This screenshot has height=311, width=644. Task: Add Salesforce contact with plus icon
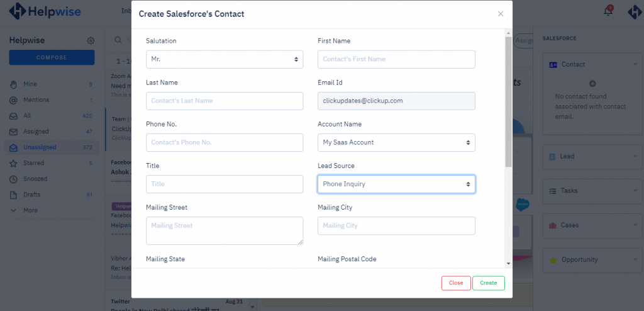tap(592, 84)
